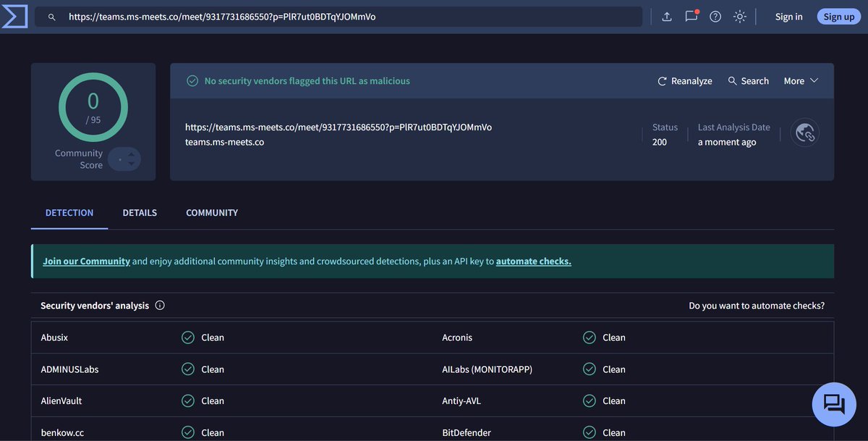868x441 pixels.
Task: Click the no-vendors-flagged check icon
Action: 192,81
